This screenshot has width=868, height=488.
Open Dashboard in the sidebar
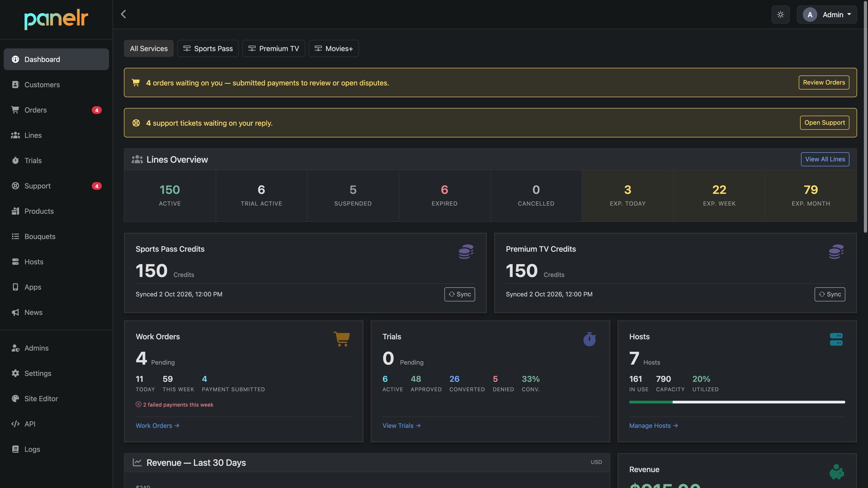pos(56,59)
